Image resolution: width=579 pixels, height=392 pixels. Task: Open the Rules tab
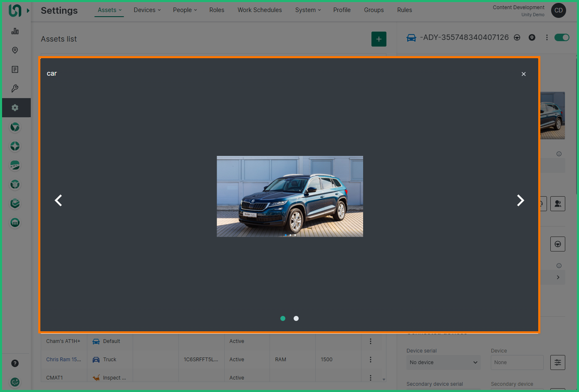404,10
